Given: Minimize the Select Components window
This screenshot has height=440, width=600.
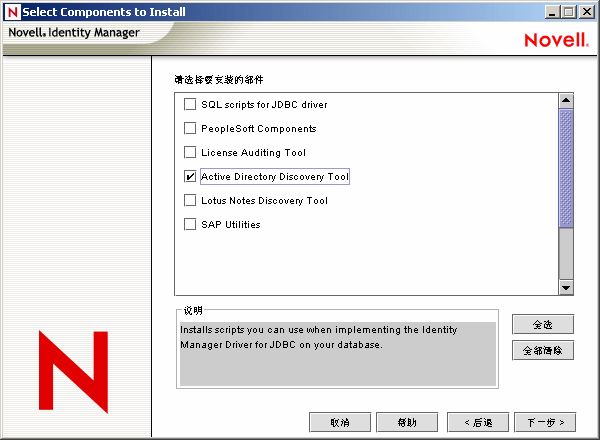Looking at the screenshot, I should [x=552, y=12].
